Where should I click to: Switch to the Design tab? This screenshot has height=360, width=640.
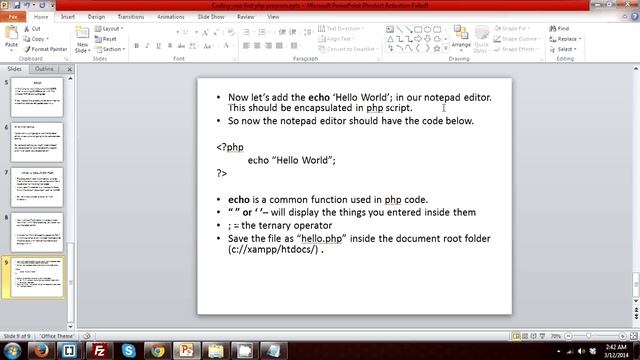96,17
